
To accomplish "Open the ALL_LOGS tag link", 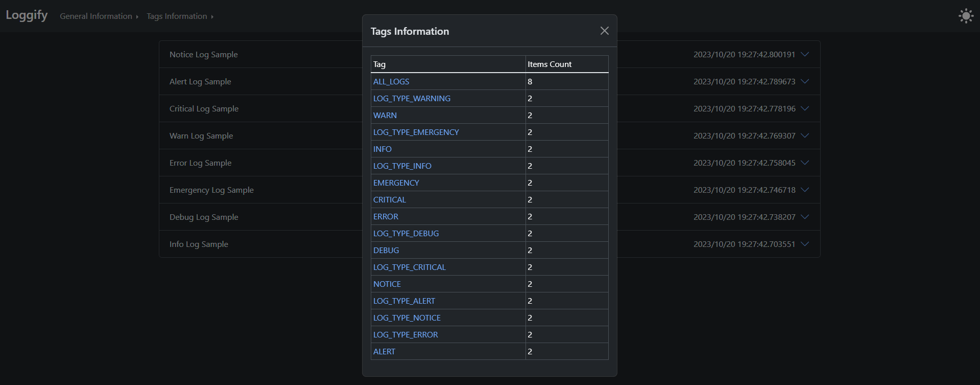I will coord(391,81).
